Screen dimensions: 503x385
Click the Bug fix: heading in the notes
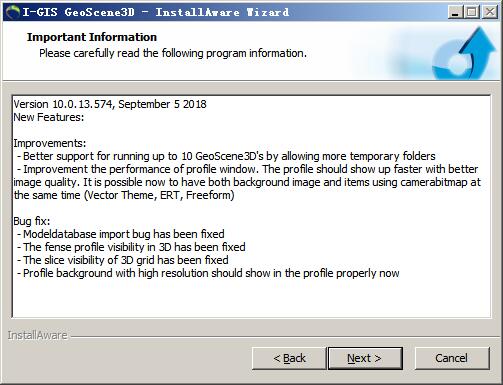coord(32,221)
